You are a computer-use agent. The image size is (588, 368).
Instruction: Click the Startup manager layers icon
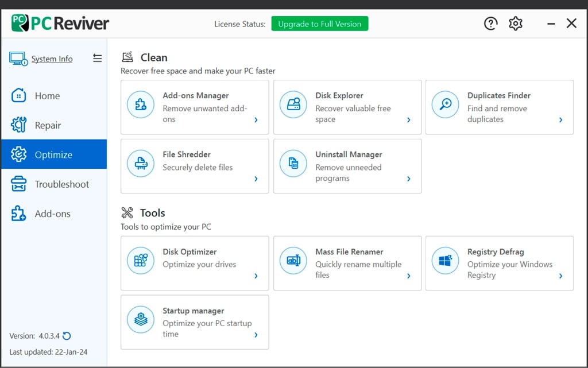[x=141, y=320]
